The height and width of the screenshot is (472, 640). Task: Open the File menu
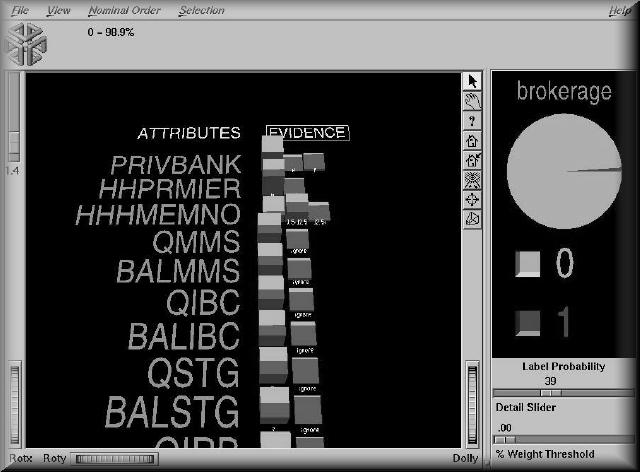[x=20, y=10]
